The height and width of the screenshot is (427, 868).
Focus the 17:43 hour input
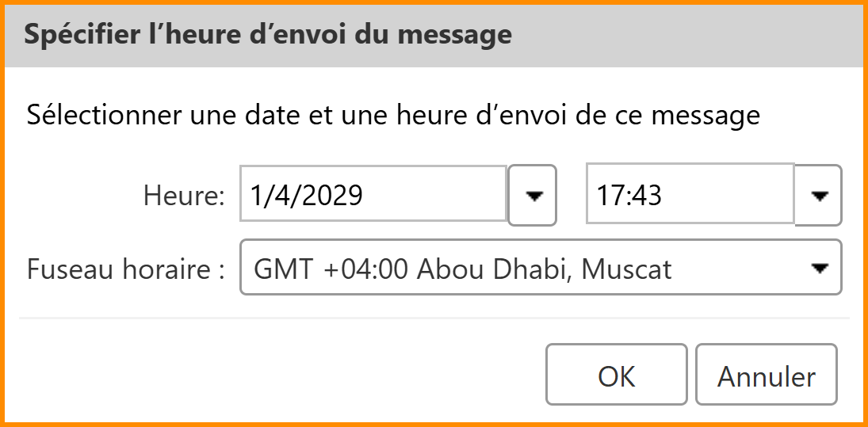(690, 194)
